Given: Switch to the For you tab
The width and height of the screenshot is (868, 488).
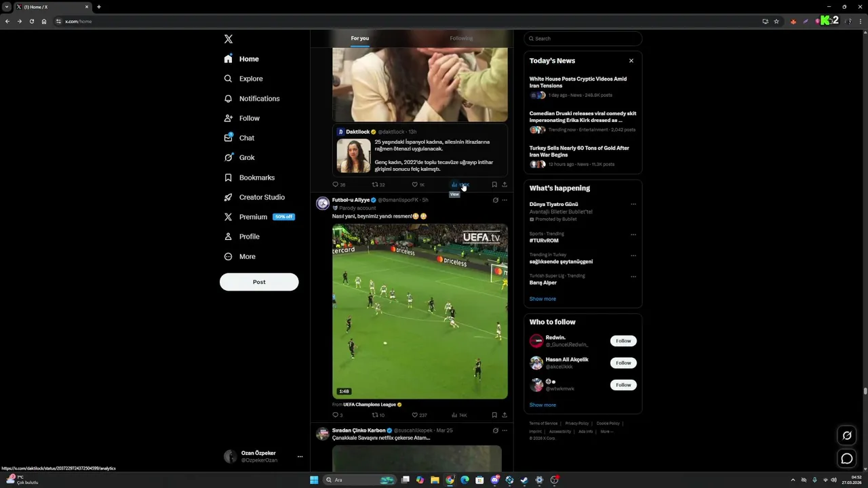Looking at the screenshot, I should coord(360,38).
